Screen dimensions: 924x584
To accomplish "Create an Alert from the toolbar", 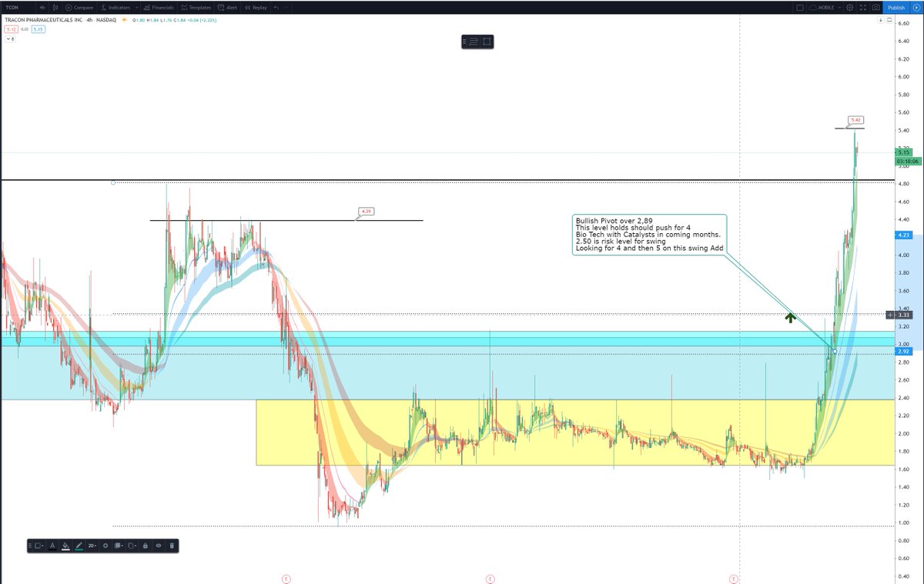I will click(x=227, y=7).
